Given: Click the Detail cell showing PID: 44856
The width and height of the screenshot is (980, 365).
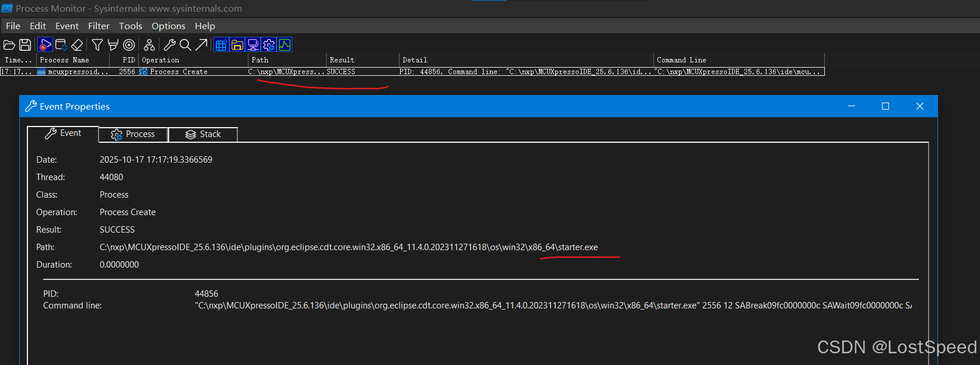Looking at the screenshot, I should click(x=525, y=72).
